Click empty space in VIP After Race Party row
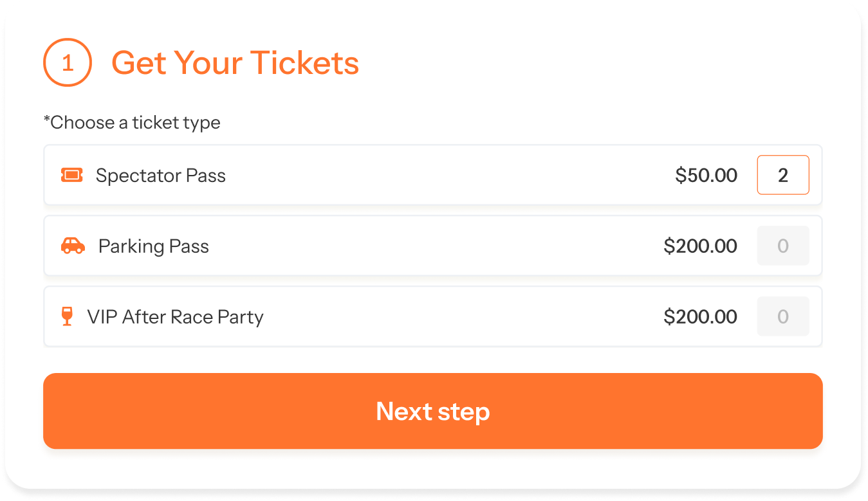 (463, 316)
